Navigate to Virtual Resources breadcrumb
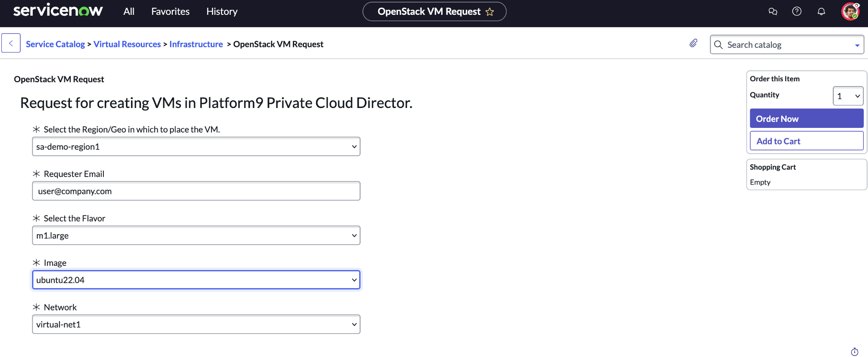Image resolution: width=868 pixels, height=357 pixels. 127,44
